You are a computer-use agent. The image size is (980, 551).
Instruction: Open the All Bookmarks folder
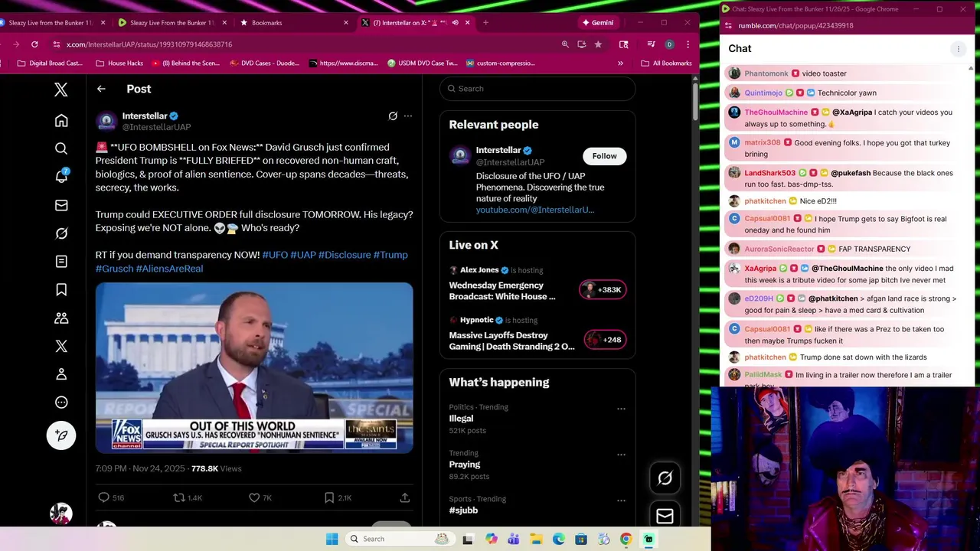tap(666, 64)
